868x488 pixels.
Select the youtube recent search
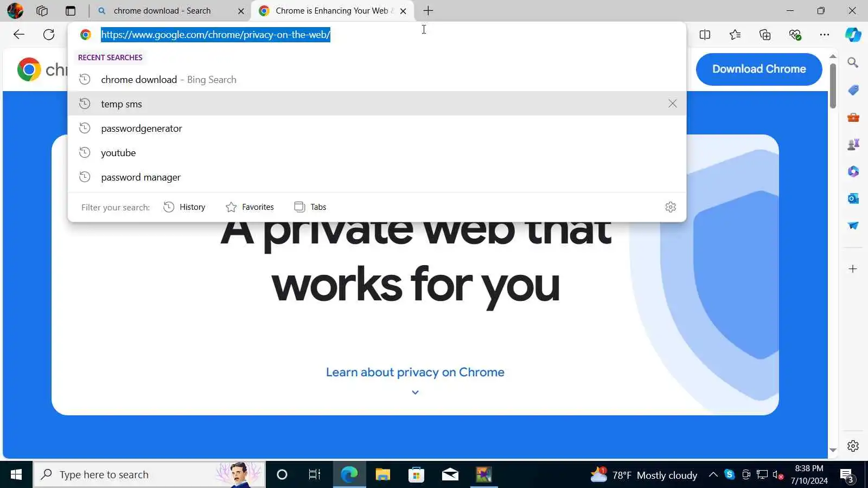tap(377, 153)
